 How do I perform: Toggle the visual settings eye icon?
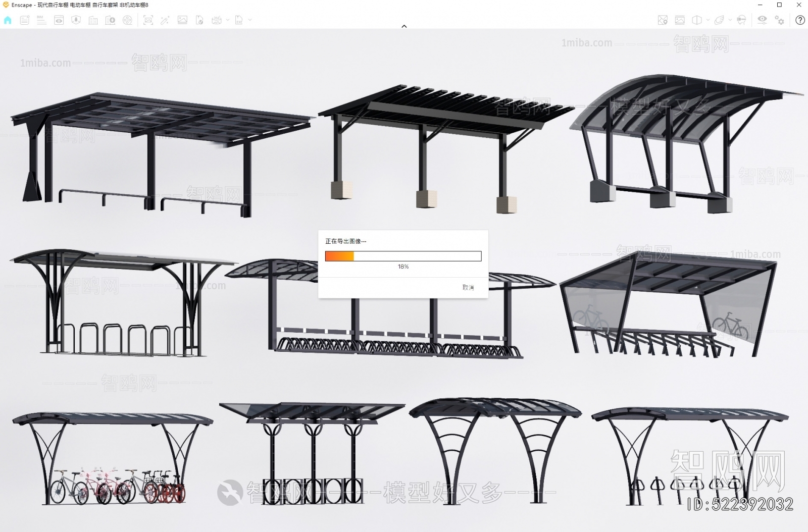point(762,20)
